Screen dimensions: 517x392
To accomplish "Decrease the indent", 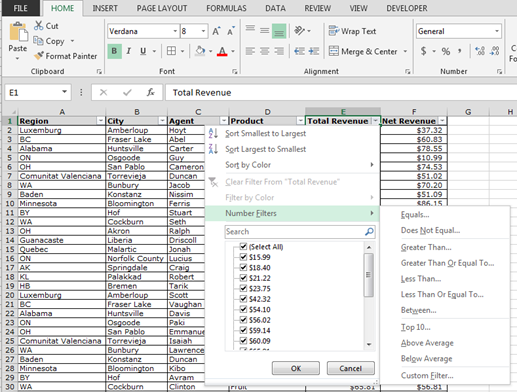I will (x=299, y=51).
